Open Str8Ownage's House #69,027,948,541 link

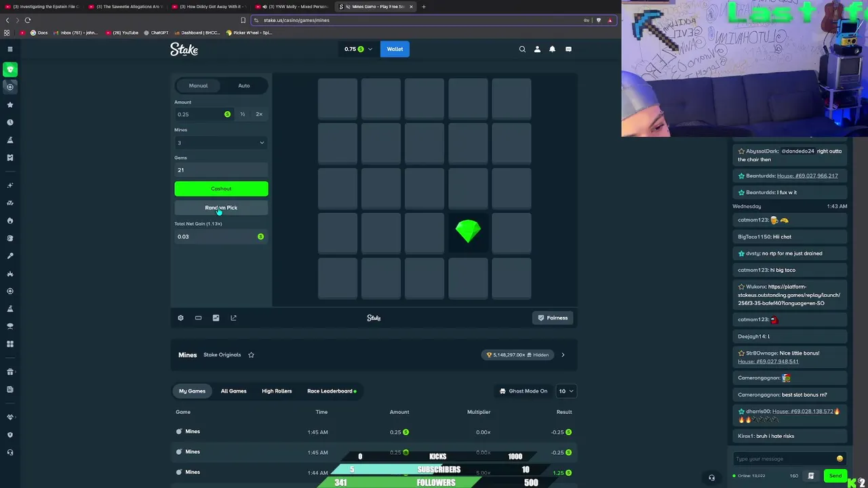pyautogui.click(x=768, y=361)
